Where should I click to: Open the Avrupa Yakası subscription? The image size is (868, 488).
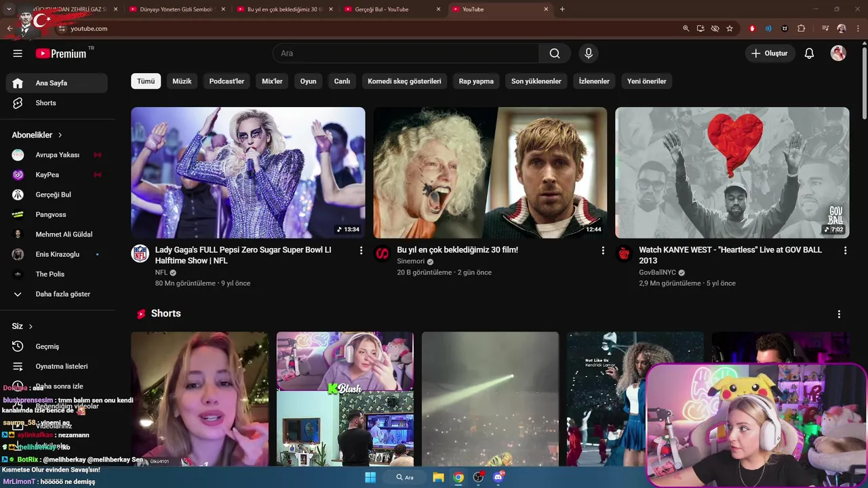(x=57, y=155)
